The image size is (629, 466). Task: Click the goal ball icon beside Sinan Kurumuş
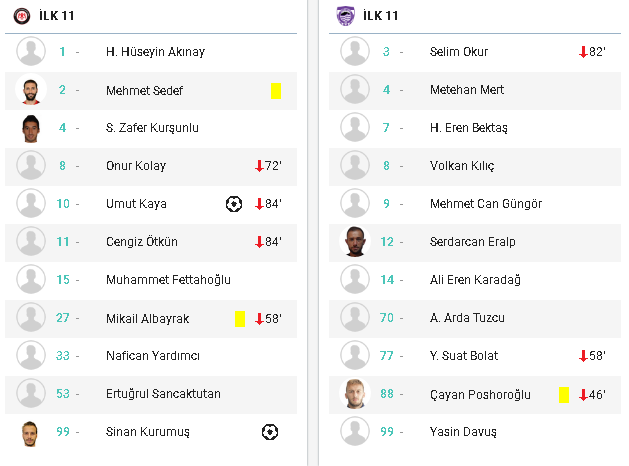tap(270, 432)
